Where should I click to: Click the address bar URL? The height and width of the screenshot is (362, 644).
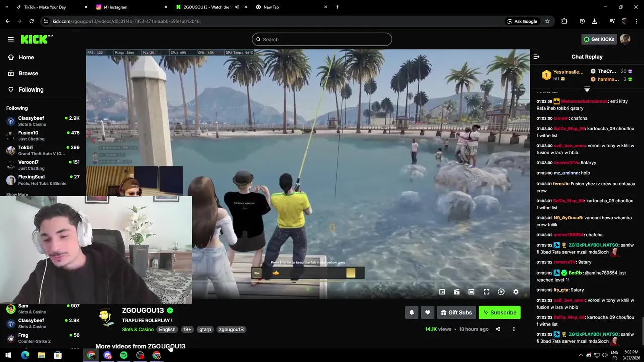pos(126,21)
